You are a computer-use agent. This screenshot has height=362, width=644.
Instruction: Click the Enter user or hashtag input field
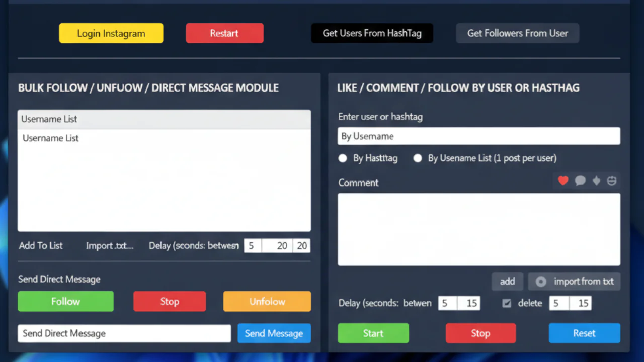478,136
